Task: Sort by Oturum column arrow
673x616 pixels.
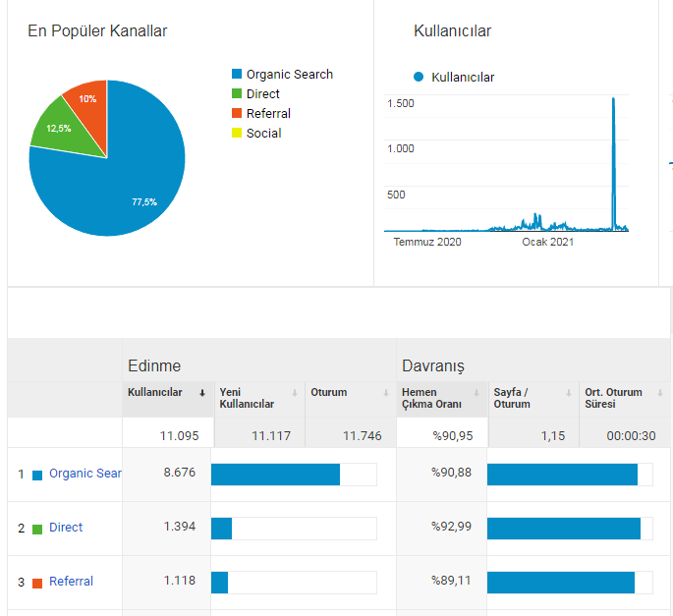Action: click(x=386, y=393)
